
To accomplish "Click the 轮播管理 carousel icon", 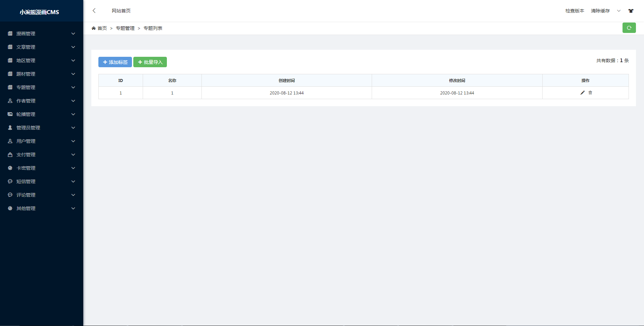I will (10, 114).
